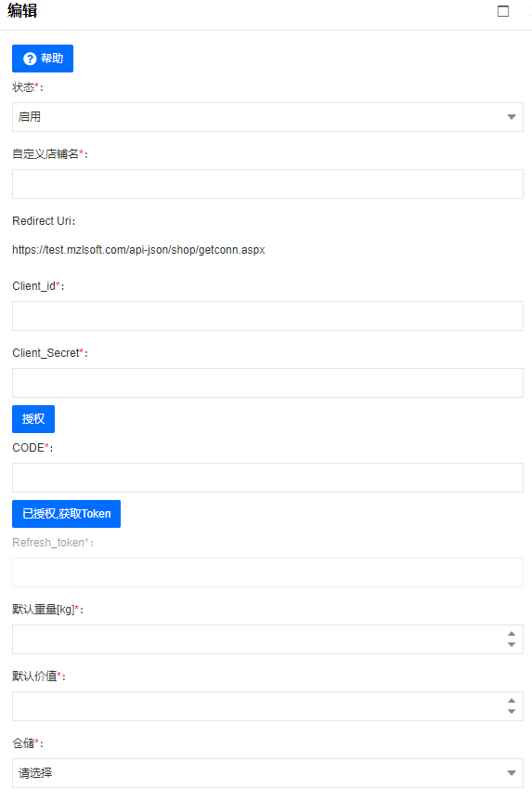This screenshot has height=802, width=532.
Task: Increase 默认价值 with up arrow
Action: click(512, 701)
